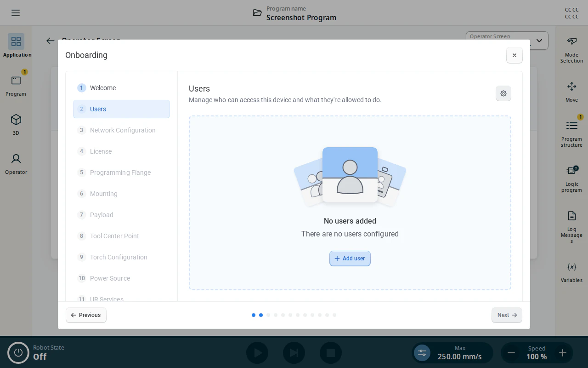Screen dimensions: 588x368
Task: Select the Network Configuration step
Action: (x=121, y=130)
